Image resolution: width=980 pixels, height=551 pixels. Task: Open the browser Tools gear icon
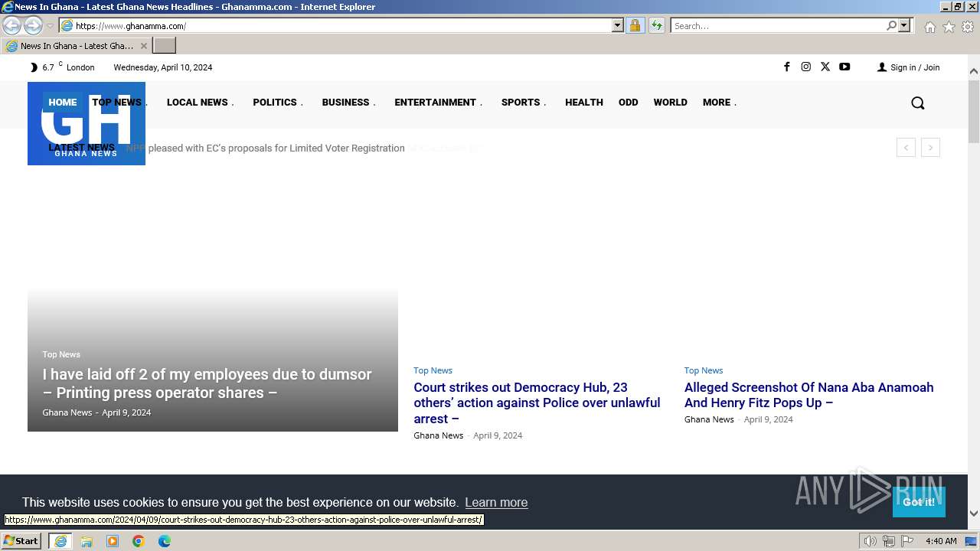point(968,27)
